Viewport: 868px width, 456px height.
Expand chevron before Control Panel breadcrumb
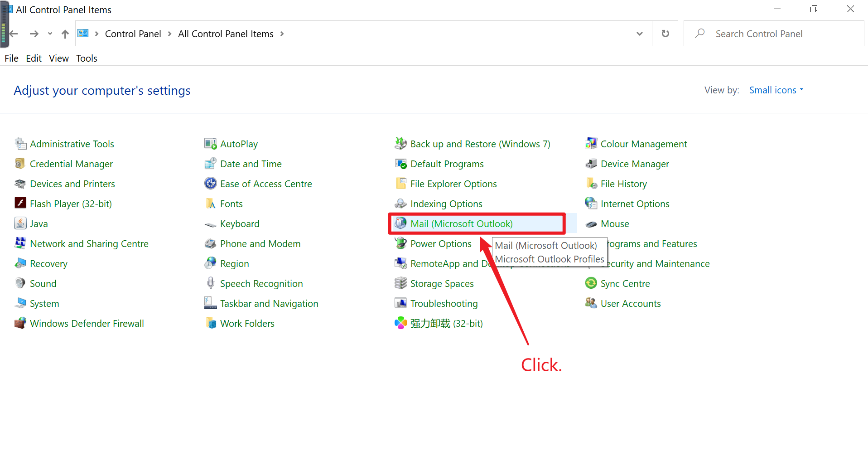pyautogui.click(x=96, y=34)
